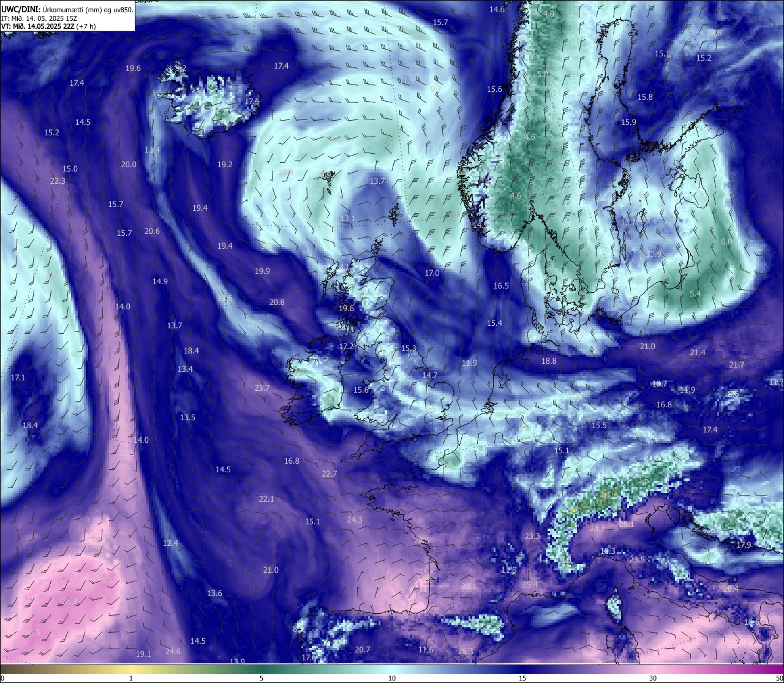Select the 13.4 value label
Image resolution: width=784 pixels, height=683 pixels.
pos(185,369)
